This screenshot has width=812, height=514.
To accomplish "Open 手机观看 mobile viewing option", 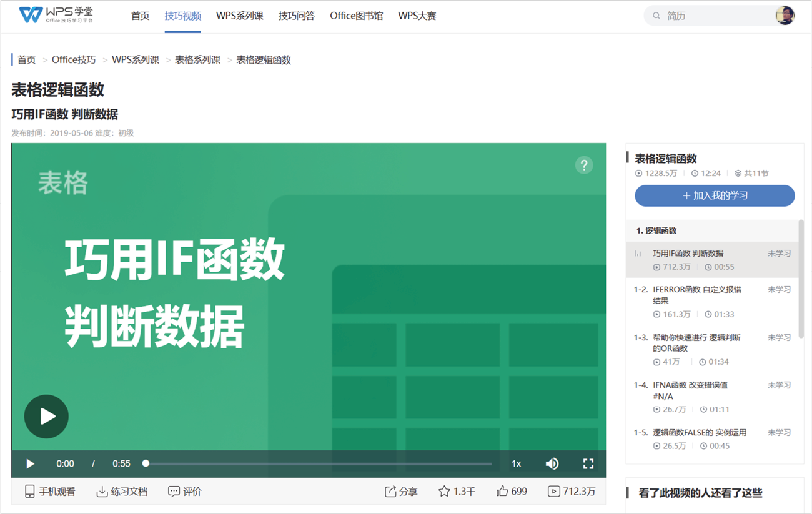I will (x=50, y=492).
